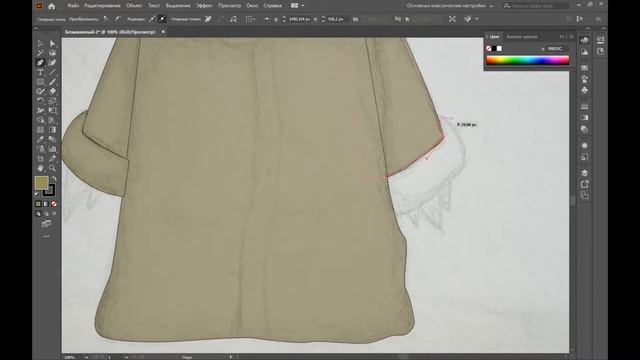The height and width of the screenshot is (360, 640).
Task: Select the Symbol Sprayer tool
Action: pyautogui.click(x=40, y=149)
